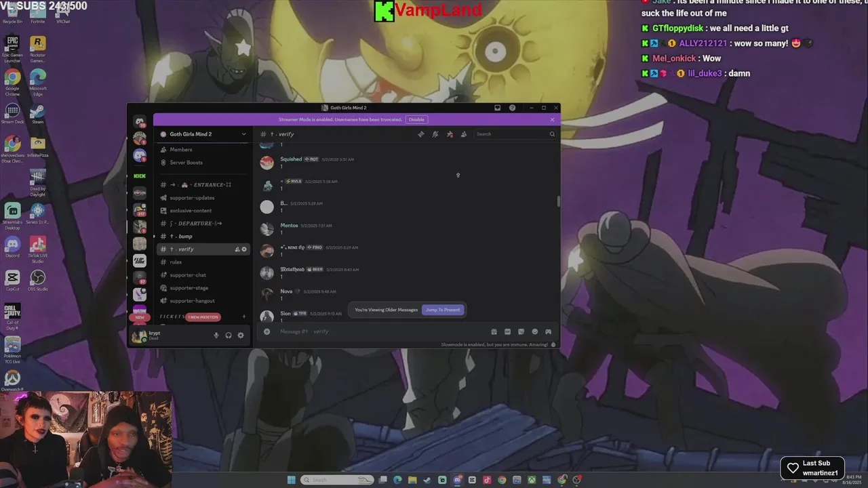The width and height of the screenshot is (868, 488).
Task: Open the GIF picker icon
Action: (x=507, y=331)
